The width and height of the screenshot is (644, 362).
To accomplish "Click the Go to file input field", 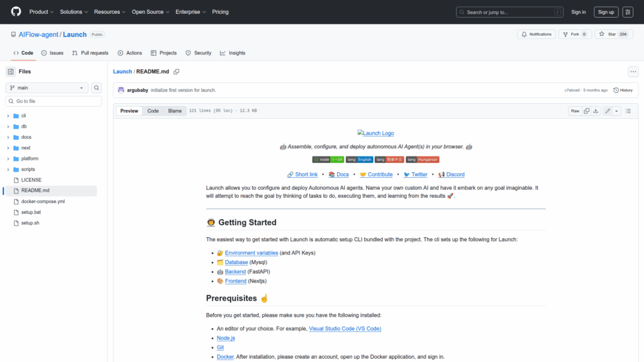I will (53, 101).
